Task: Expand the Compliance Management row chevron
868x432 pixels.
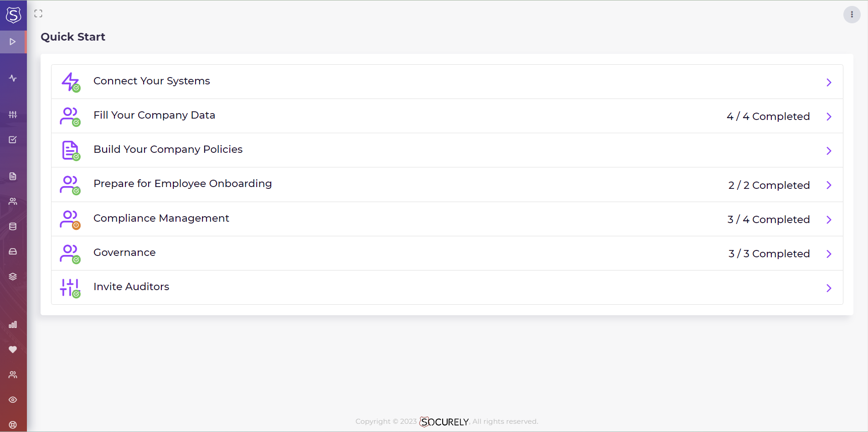Action: (829, 219)
